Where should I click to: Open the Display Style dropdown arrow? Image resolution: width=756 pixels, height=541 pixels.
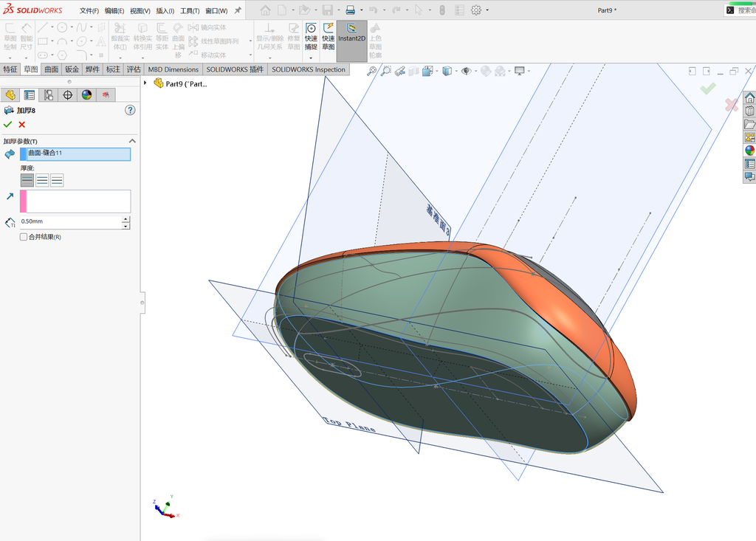coord(456,72)
